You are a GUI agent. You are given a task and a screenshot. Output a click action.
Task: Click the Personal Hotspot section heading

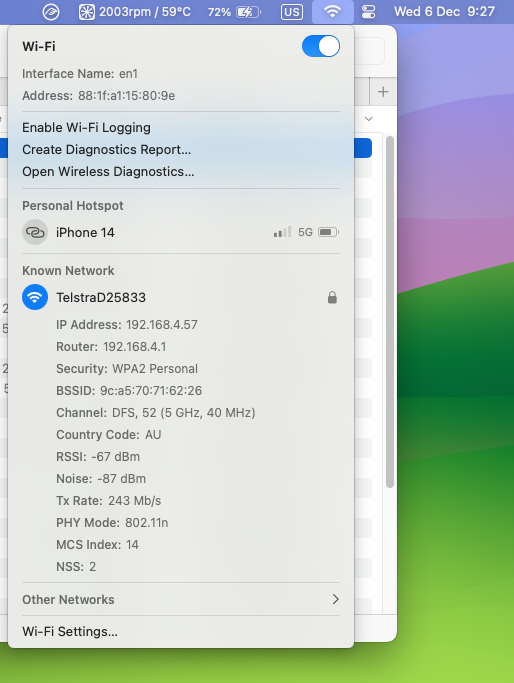73,206
